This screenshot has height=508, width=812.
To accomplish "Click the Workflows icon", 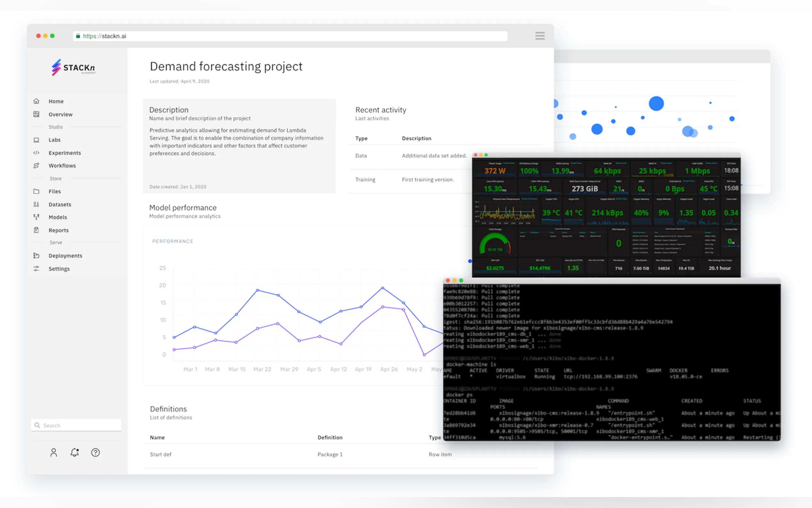I will [x=36, y=166].
